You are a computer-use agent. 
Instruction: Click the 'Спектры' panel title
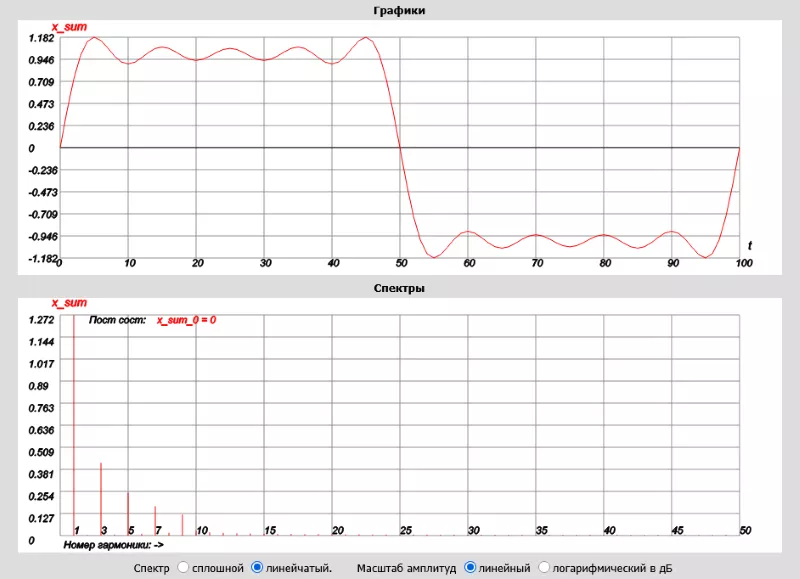click(x=399, y=288)
